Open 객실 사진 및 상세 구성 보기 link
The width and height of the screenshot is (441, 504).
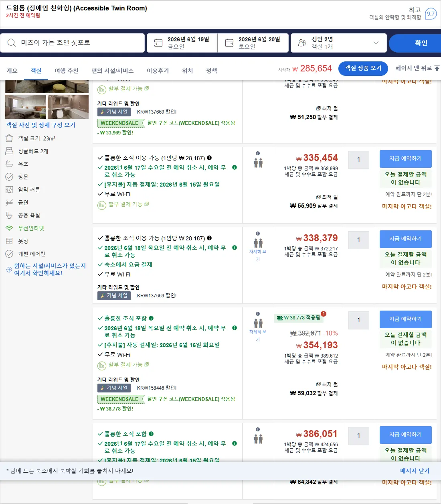[40, 125]
